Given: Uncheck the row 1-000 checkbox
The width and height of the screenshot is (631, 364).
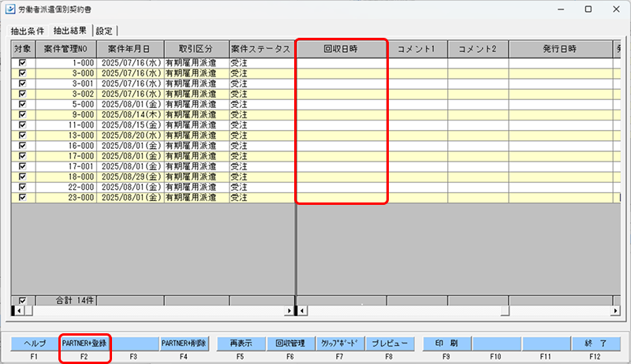Looking at the screenshot, I should (x=23, y=63).
